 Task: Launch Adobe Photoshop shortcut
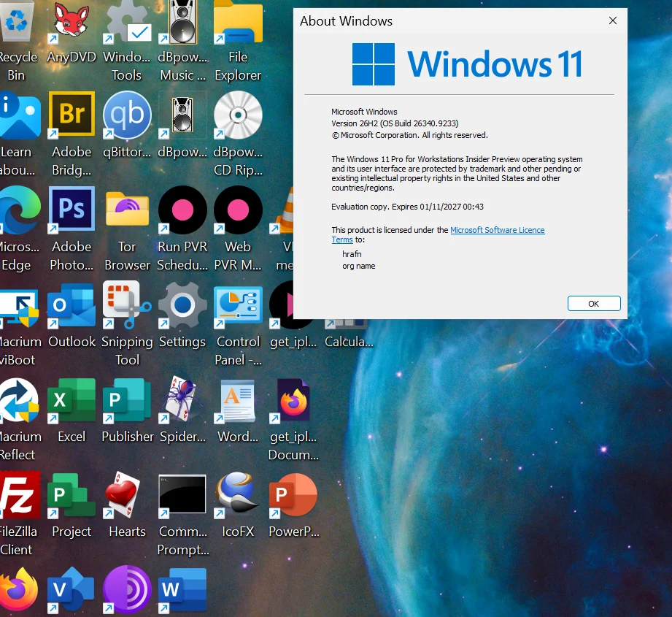point(72,210)
